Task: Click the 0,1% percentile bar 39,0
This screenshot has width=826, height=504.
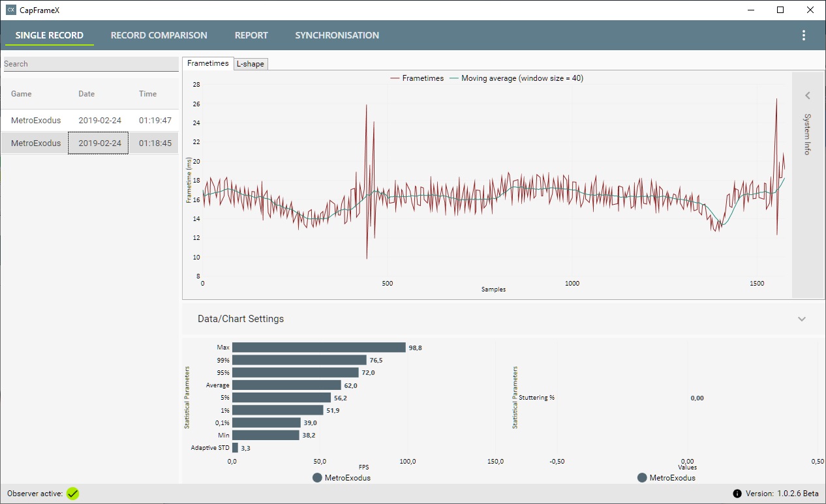Action: click(x=266, y=422)
